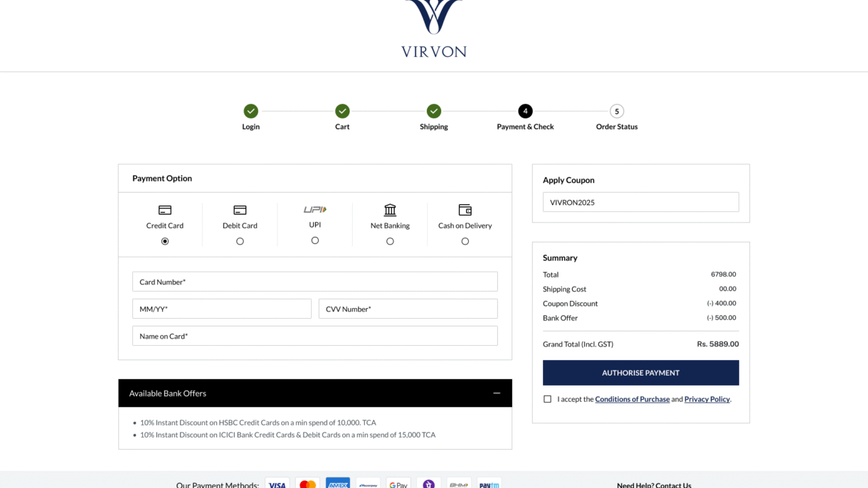The height and width of the screenshot is (488, 868).
Task: Click the Order Status step 5
Action: pyautogui.click(x=617, y=111)
